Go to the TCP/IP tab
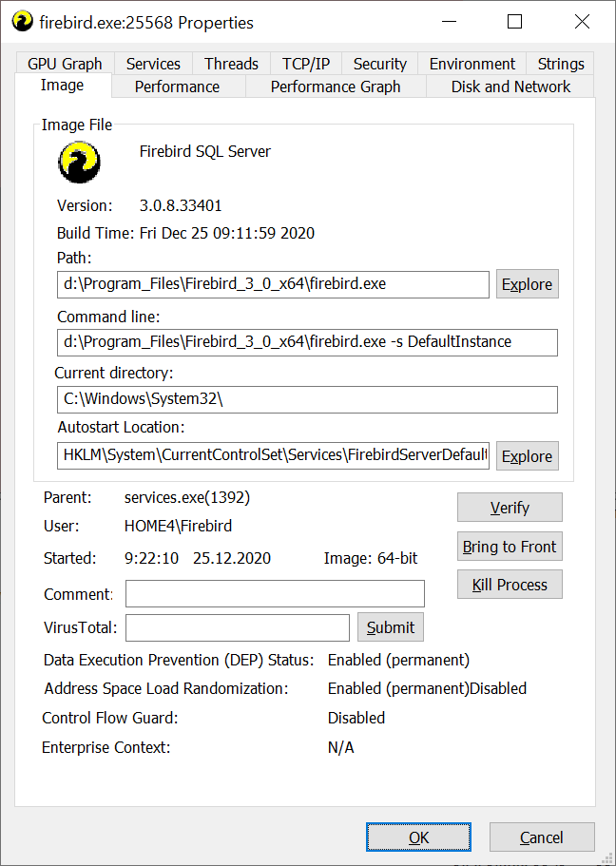 coord(306,64)
